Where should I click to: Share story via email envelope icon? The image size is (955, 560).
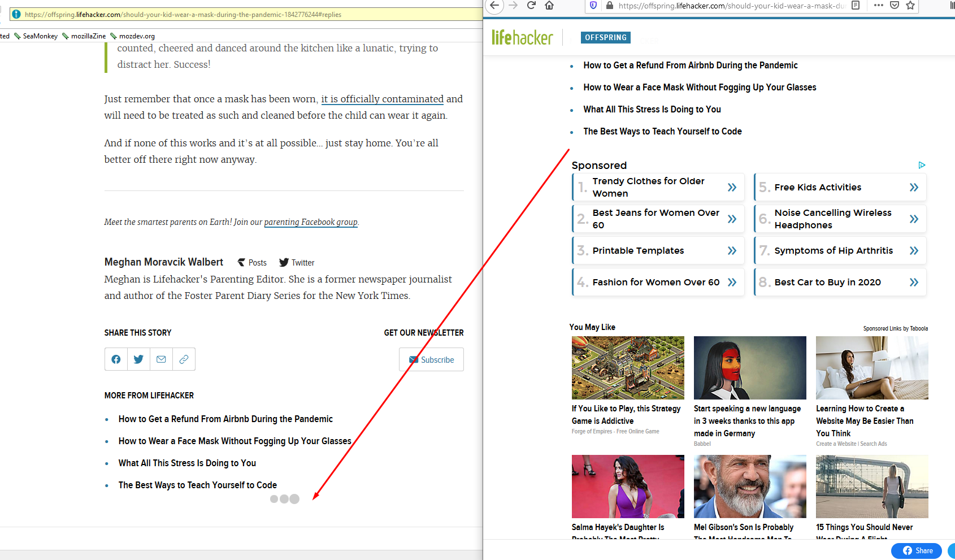coord(161,359)
